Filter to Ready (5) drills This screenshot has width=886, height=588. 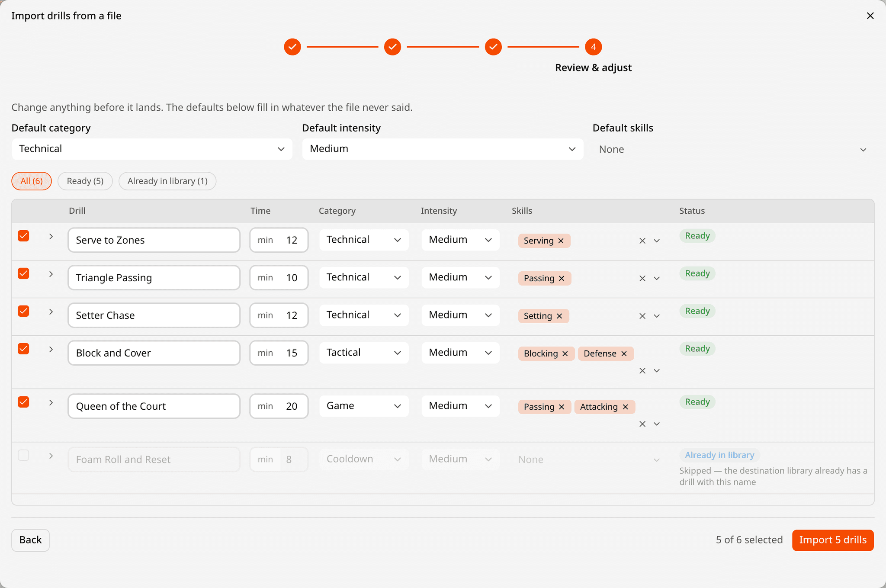coord(85,181)
